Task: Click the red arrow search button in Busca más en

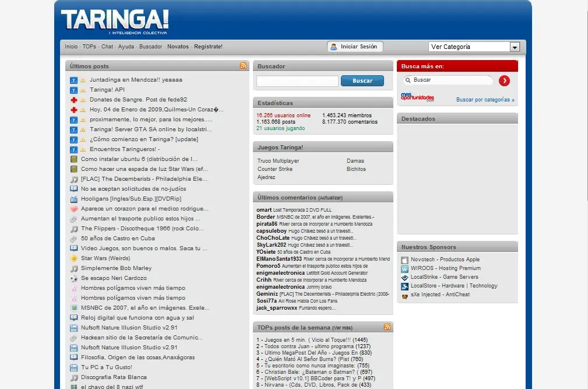Action: pos(504,80)
